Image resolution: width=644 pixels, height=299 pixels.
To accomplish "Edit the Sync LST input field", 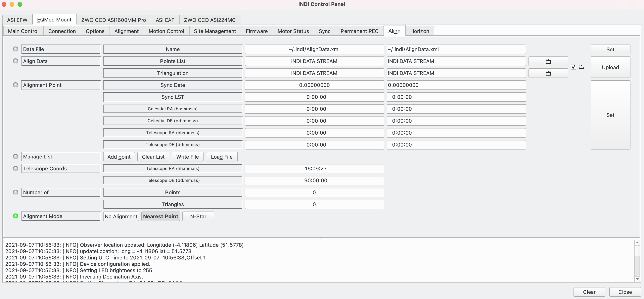I will (456, 97).
